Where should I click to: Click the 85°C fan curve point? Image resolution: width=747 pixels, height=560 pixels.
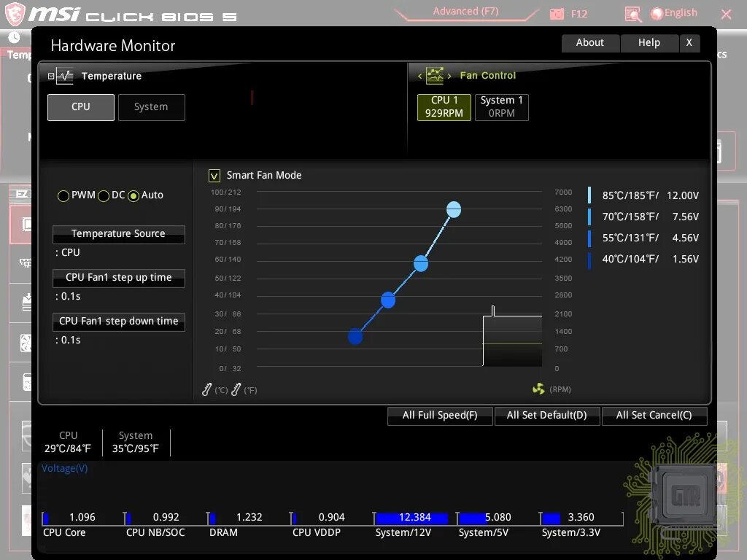click(x=454, y=209)
